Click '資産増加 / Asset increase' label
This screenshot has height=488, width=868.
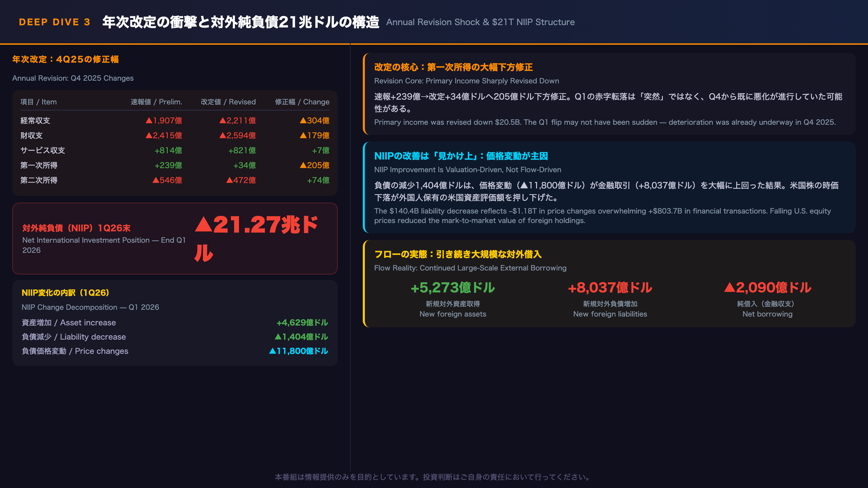click(69, 322)
